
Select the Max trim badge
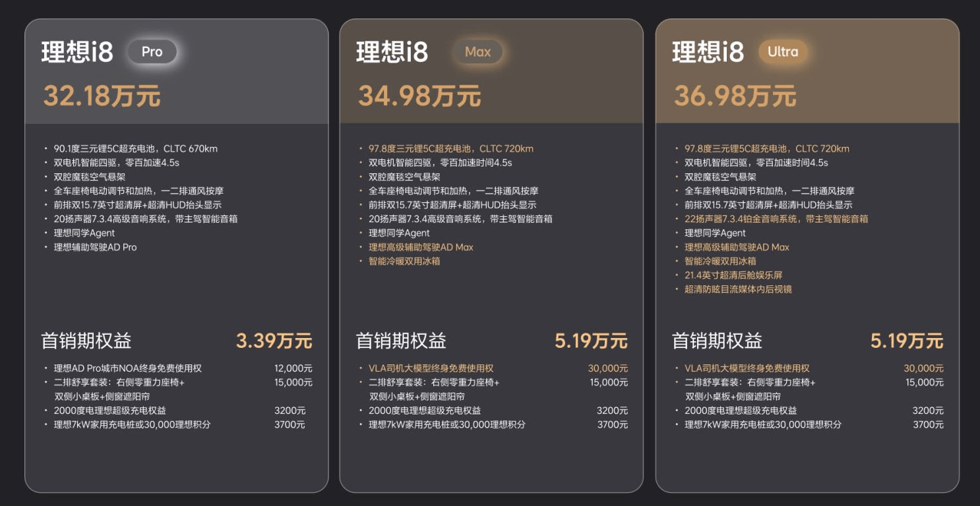coord(477,52)
